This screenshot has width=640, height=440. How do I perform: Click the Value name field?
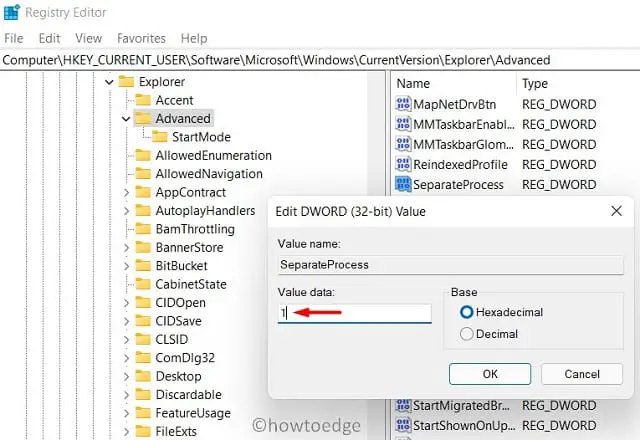[x=451, y=265]
